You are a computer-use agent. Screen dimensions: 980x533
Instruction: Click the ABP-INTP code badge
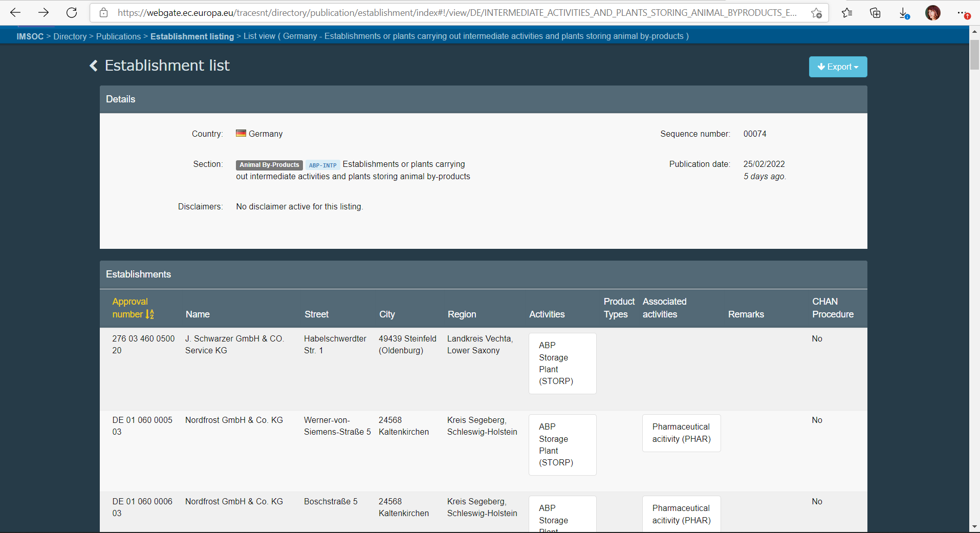click(x=322, y=165)
